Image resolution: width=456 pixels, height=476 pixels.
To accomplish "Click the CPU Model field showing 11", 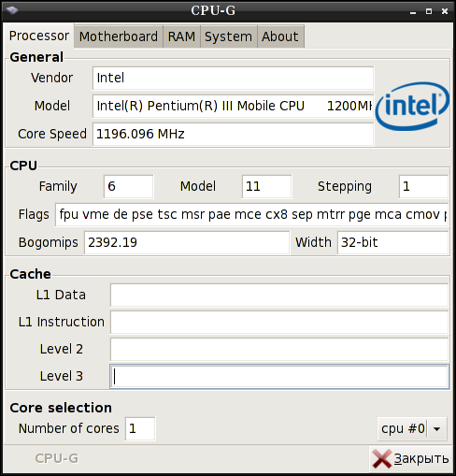I will 266,186.
